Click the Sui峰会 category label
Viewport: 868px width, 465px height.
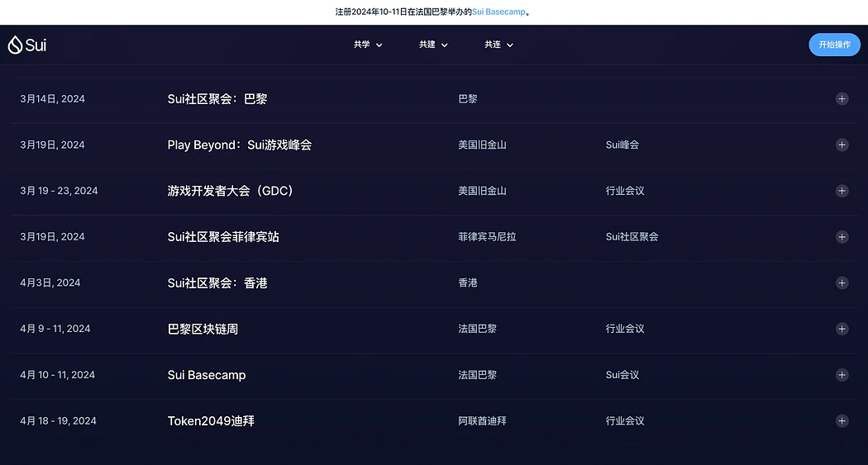[622, 145]
